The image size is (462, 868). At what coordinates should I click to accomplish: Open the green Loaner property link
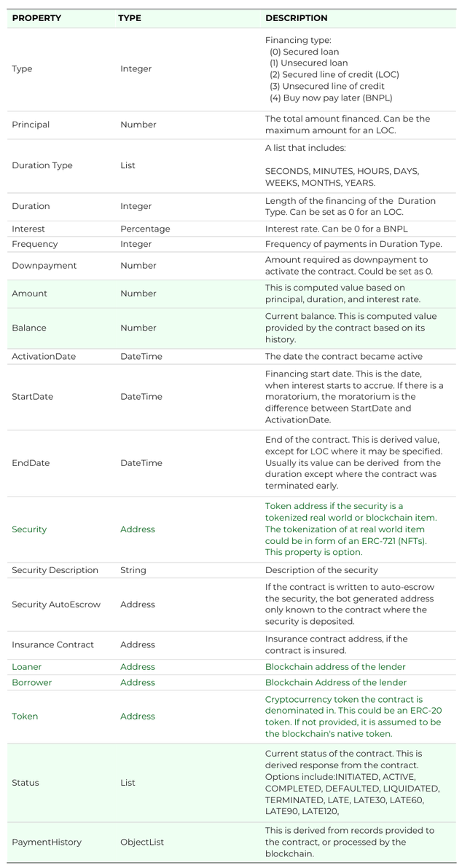tap(27, 667)
